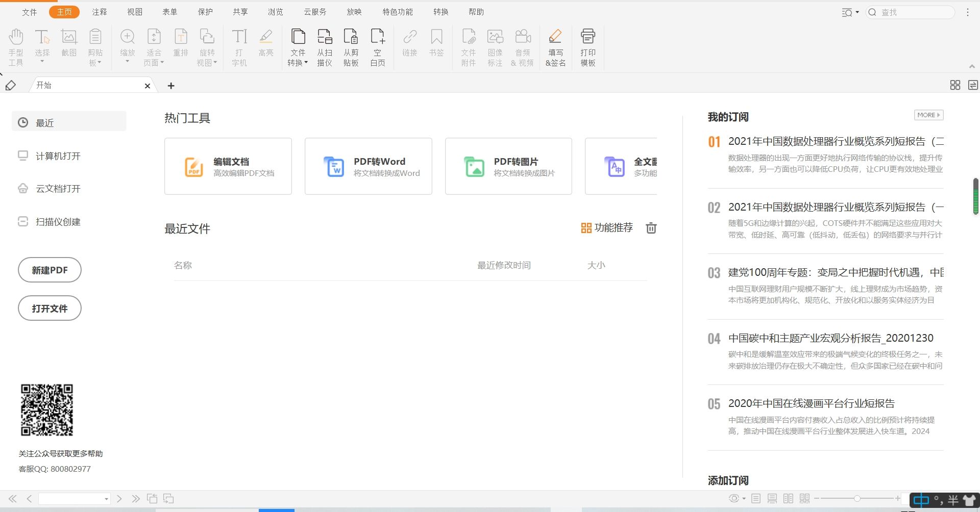Screen dimensions: 980x512
Task: Expand the File Convert dropdown
Action: pyautogui.click(x=298, y=63)
